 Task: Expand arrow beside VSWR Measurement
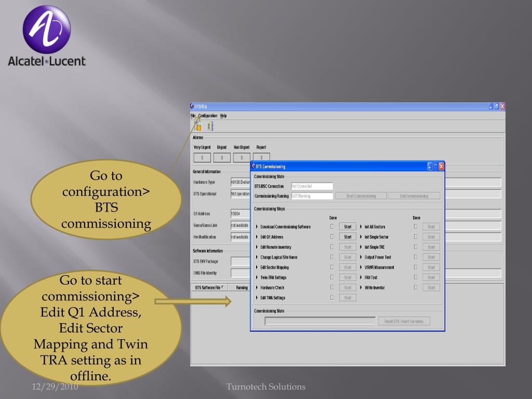(361, 268)
